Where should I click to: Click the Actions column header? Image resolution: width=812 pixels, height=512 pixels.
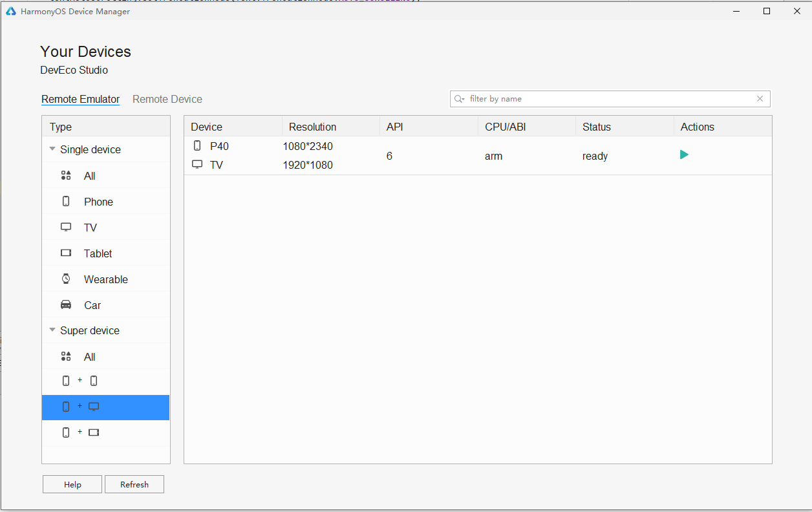coord(723,127)
